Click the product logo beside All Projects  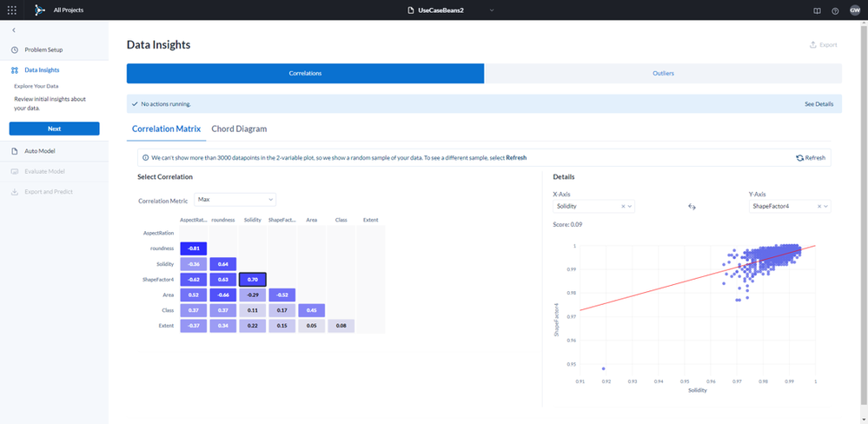(39, 10)
